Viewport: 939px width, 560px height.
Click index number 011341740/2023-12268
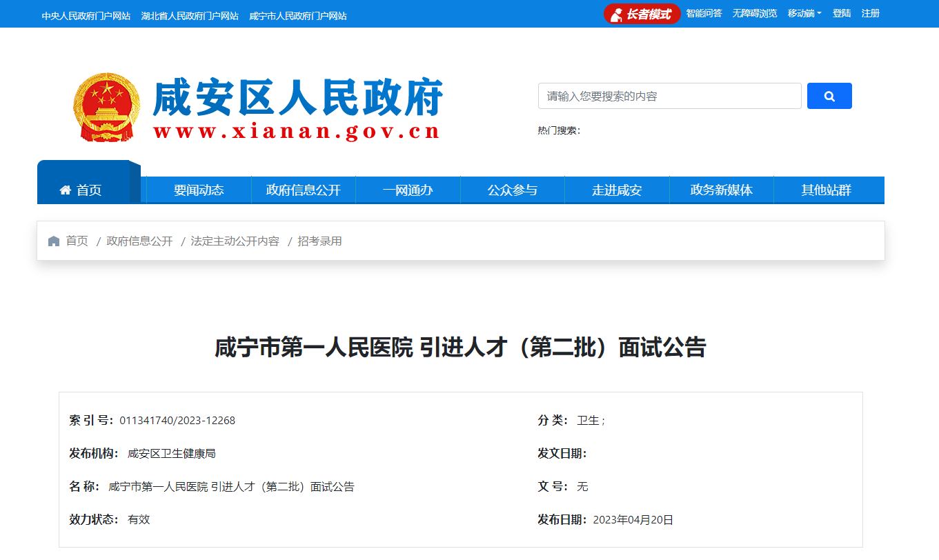177,421
